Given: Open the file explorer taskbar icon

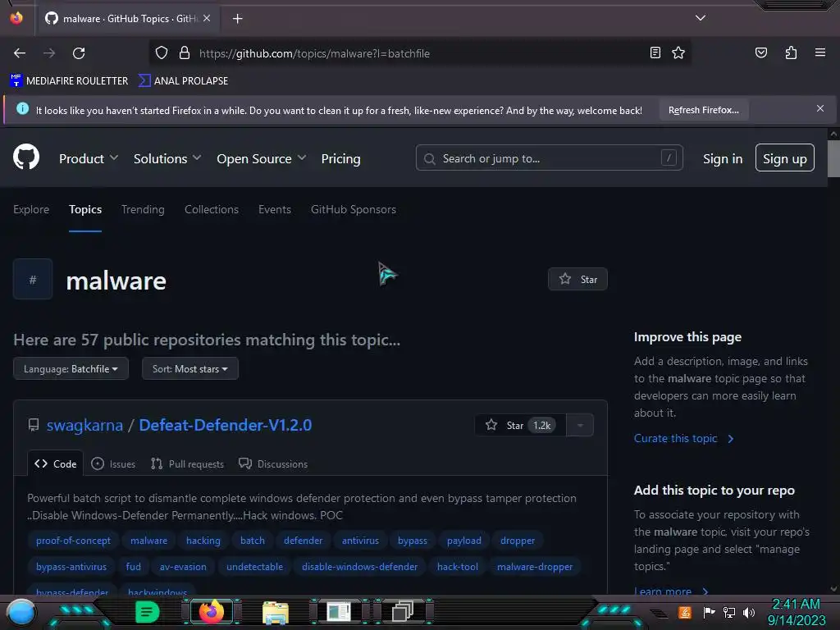Looking at the screenshot, I should pyautogui.click(x=276, y=612).
